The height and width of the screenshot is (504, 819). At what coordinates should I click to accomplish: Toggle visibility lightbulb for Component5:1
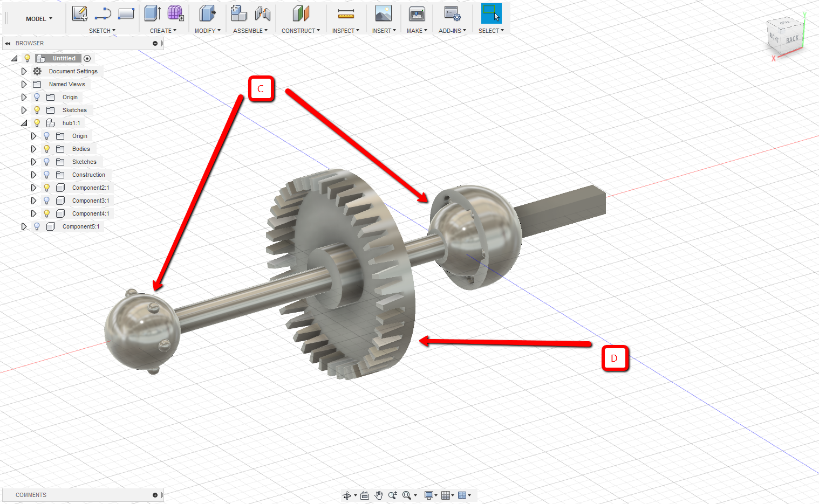(37, 226)
